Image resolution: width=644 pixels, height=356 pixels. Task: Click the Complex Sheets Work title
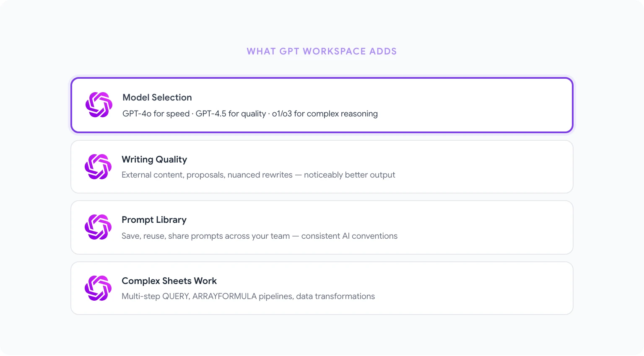point(169,281)
